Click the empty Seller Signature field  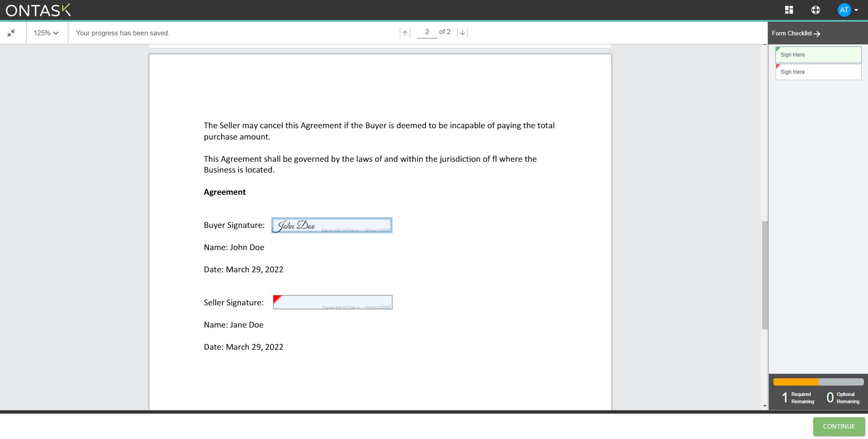click(332, 302)
